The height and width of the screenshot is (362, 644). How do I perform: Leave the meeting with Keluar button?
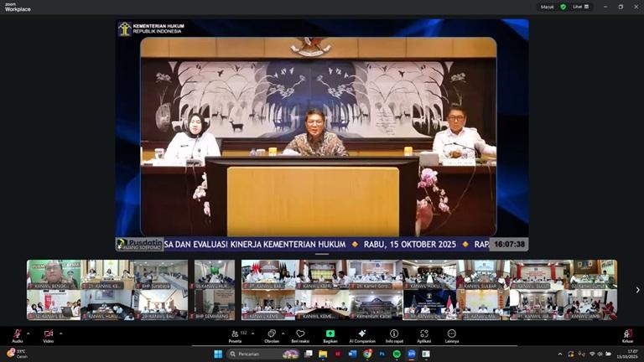(627, 336)
